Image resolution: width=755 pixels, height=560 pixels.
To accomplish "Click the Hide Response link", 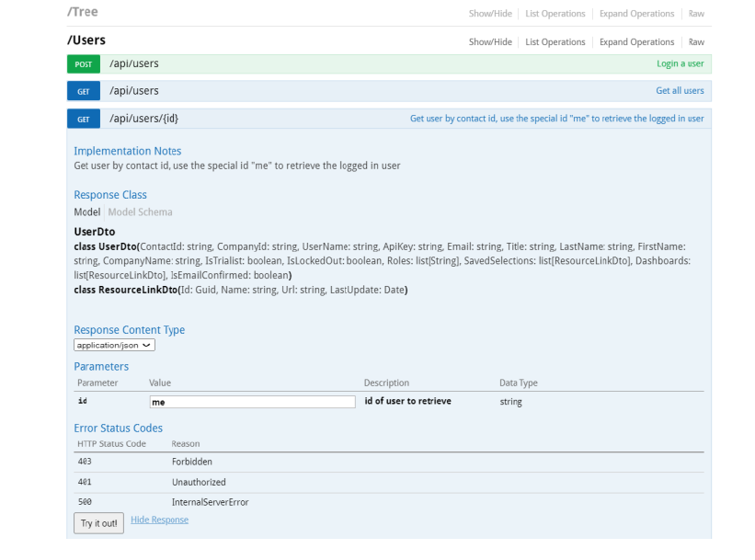I will click(159, 520).
